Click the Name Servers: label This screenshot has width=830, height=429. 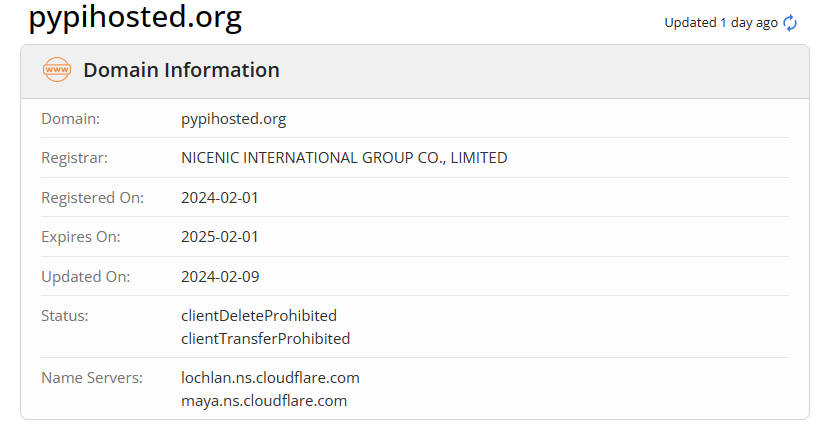pyautogui.click(x=92, y=378)
